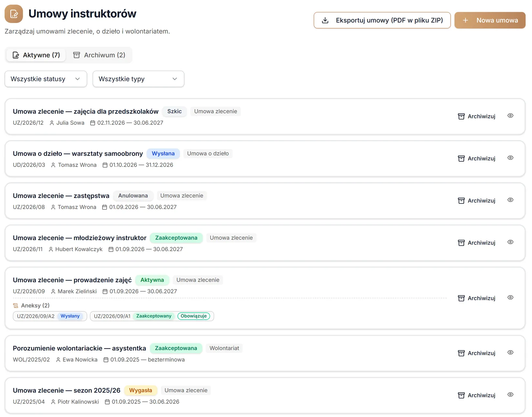This screenshot has height=417, width=532.
Task: Click the Aktywna status badge
Action: coord(152,280)
